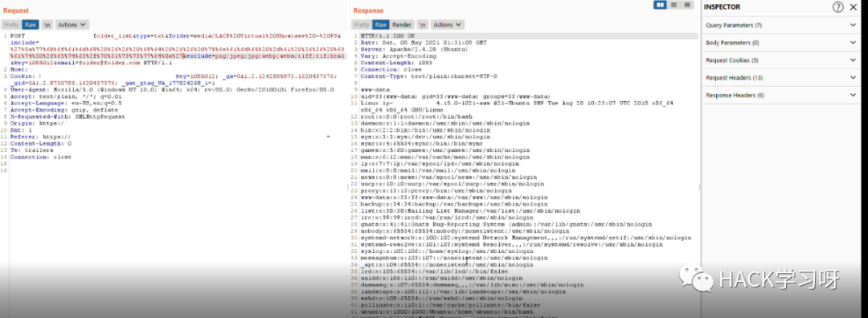Close the Inspector panel
This screenshot has width=868, height=318.
click(x=853, y=6)
